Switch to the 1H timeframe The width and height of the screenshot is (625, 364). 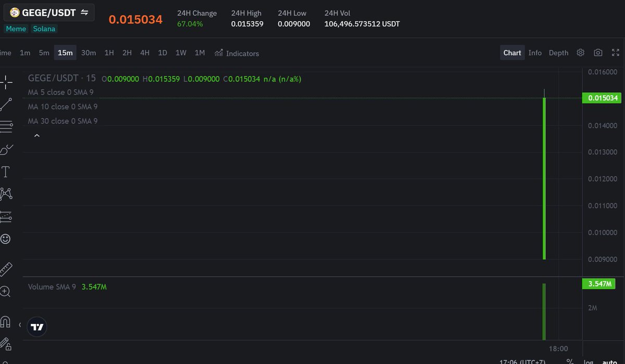pos(109,53)
